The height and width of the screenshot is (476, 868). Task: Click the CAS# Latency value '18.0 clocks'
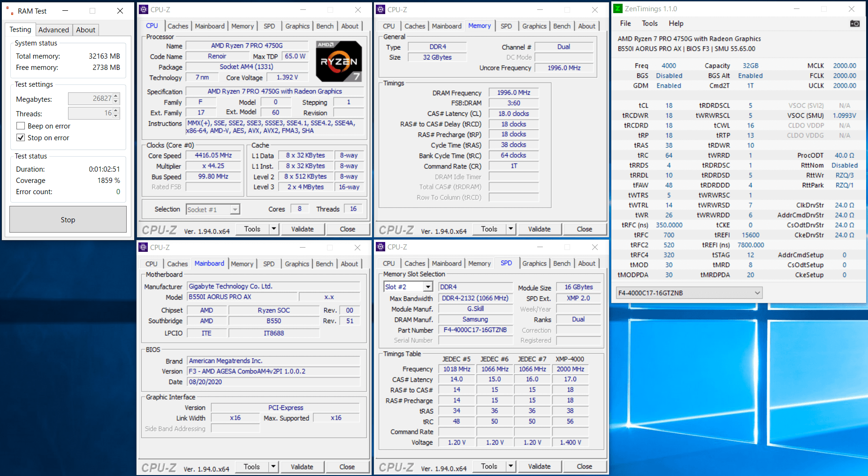[x=514, y=113]
